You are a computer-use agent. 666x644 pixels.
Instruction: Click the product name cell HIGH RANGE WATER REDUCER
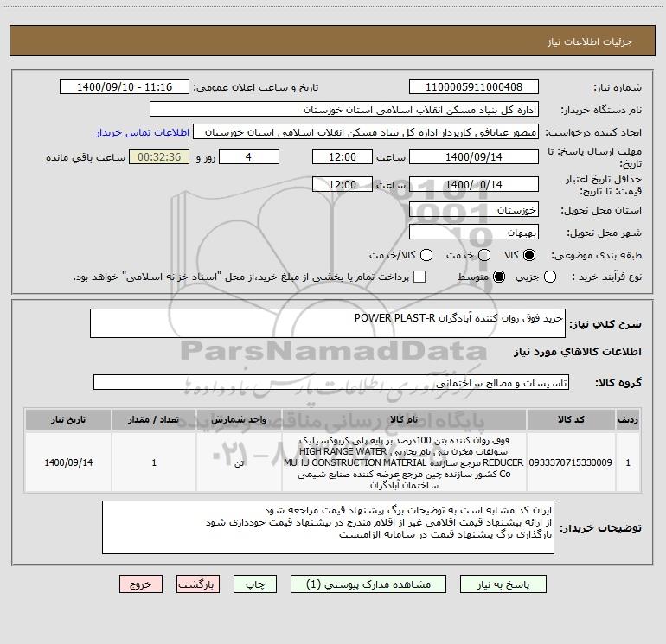(x=404, y=462)
